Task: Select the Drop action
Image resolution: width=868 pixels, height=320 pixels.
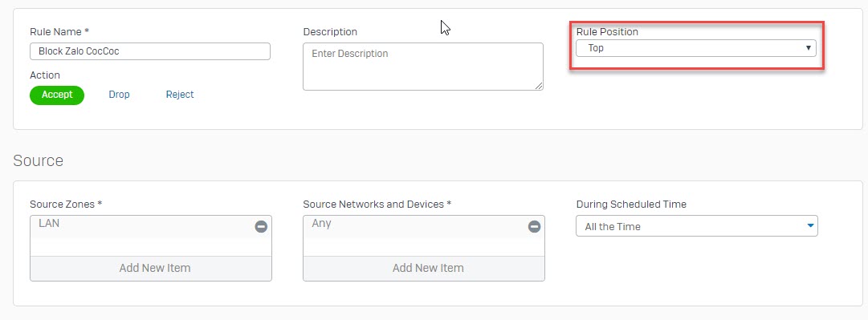Action: coord(119,95)
